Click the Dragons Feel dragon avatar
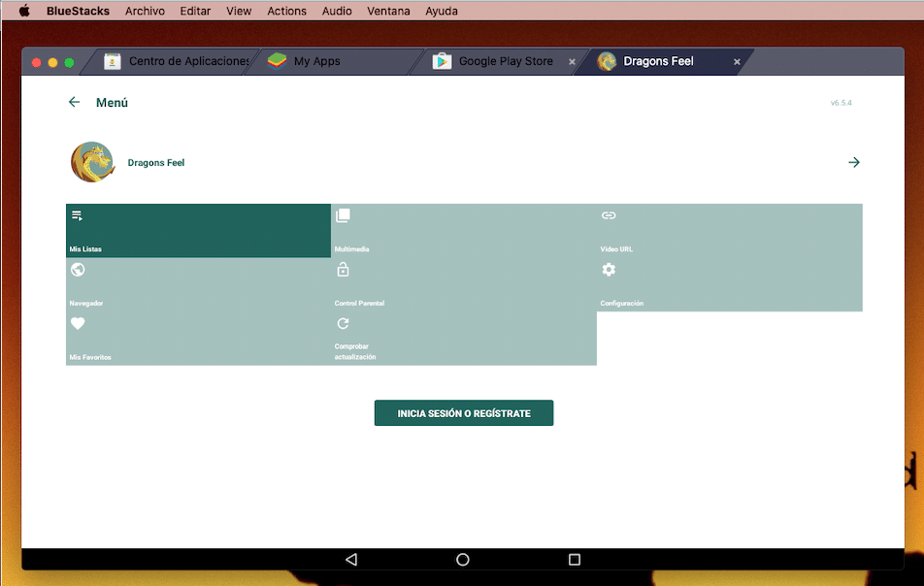 click(x=92, y=162)
